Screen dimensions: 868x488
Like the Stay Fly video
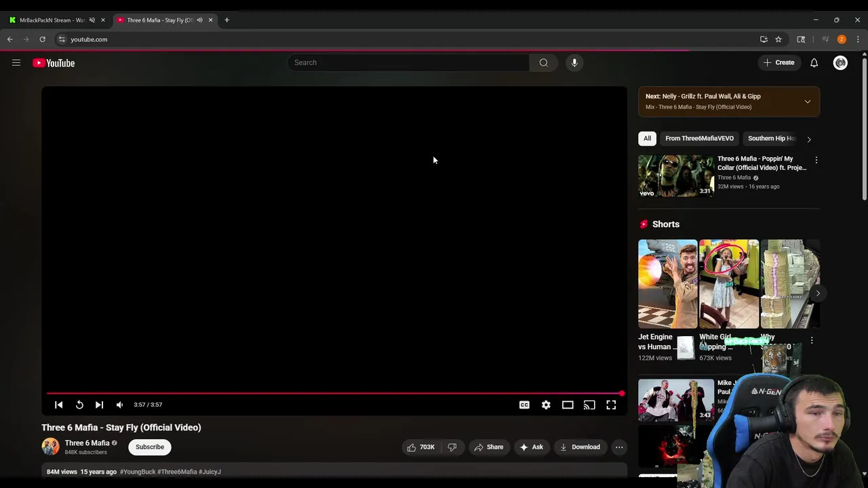tap(420, 447)
